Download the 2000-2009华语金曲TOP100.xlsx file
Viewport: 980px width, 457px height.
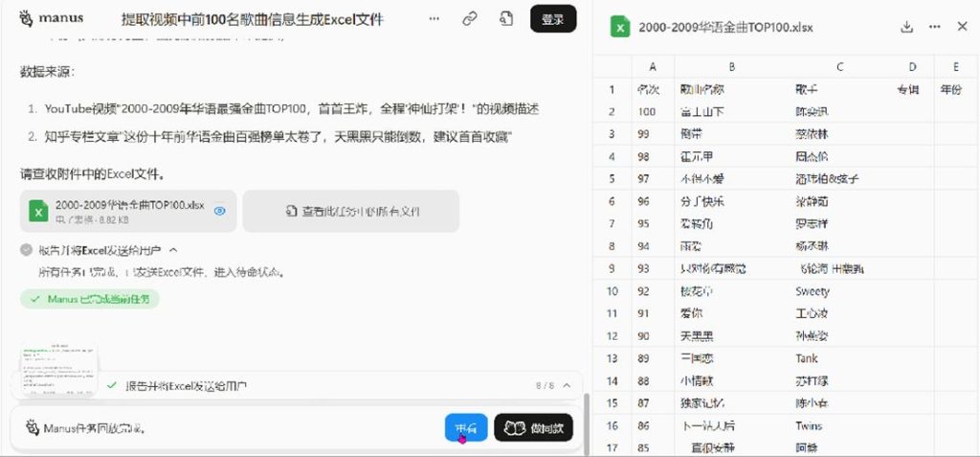906,27
